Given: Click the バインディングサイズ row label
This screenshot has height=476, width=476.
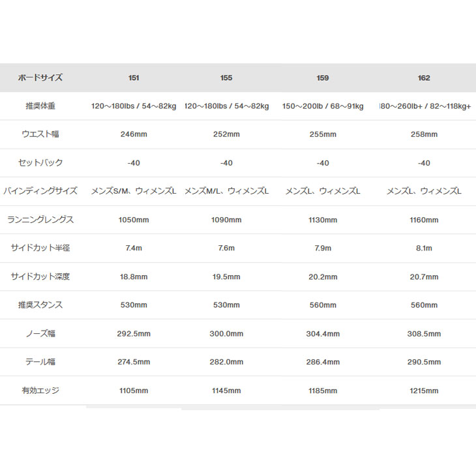Looking at the screenshot, I should click(x=40, y=191).
